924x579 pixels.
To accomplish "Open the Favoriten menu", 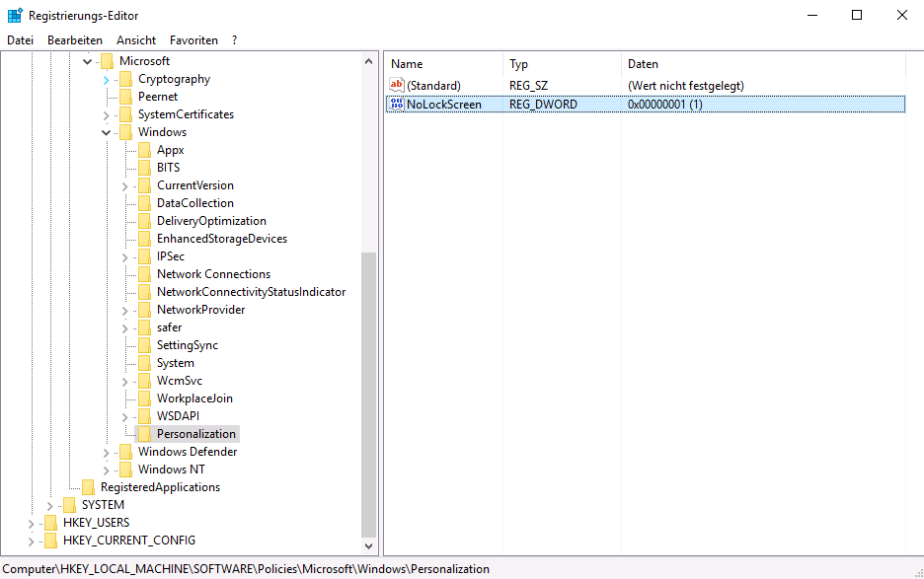I will pyautogui.click(x=193, y=39).
